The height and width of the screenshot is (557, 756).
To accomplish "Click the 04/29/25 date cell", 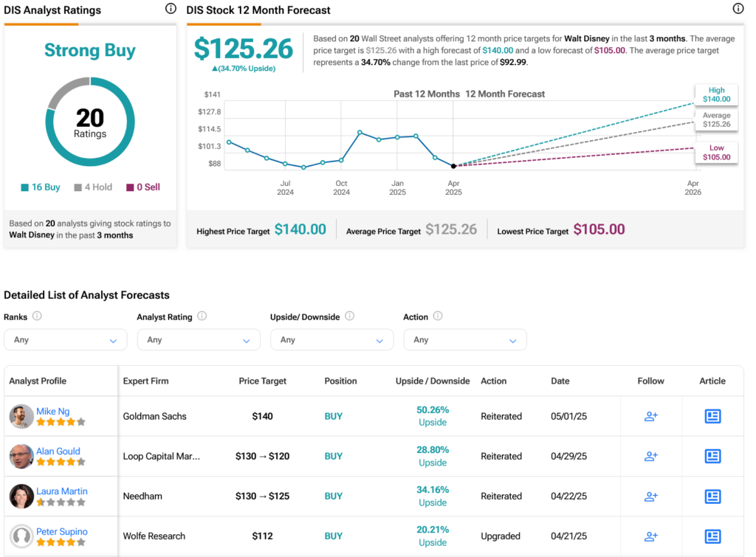I will [x=569, y=456].
